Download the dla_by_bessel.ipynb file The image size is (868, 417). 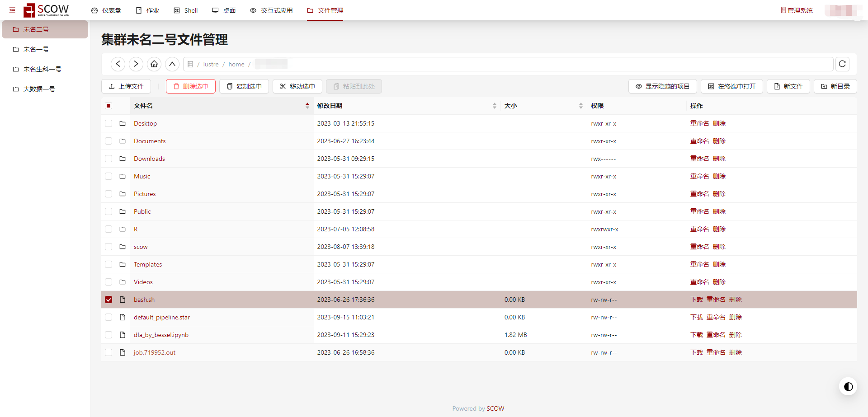(x=696, y=335)
